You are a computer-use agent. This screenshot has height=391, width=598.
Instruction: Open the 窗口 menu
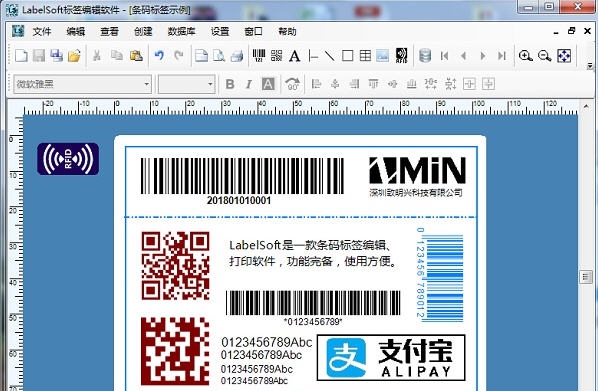click(x=254, y=32)
